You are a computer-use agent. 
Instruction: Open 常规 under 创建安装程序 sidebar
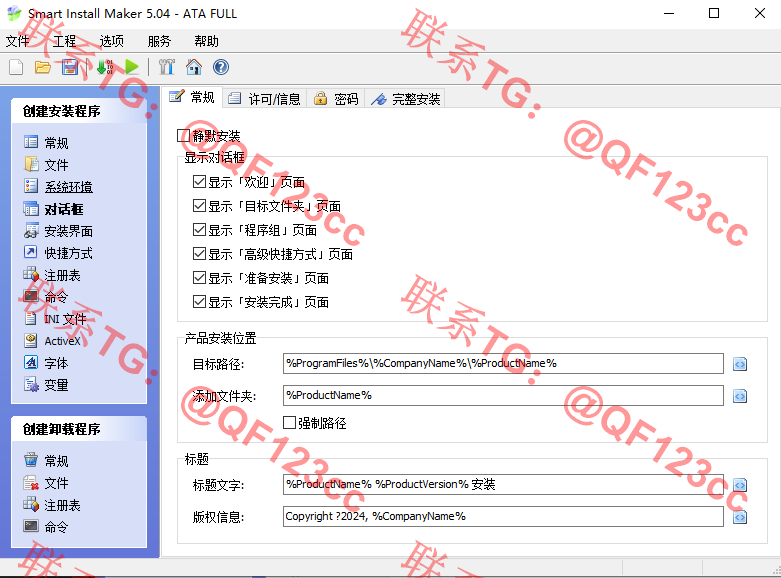(46, 143)
